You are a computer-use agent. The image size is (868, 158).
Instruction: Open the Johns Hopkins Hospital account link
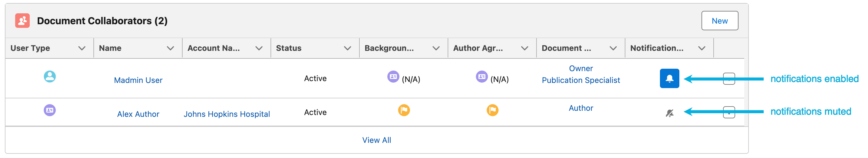point(227,114)
